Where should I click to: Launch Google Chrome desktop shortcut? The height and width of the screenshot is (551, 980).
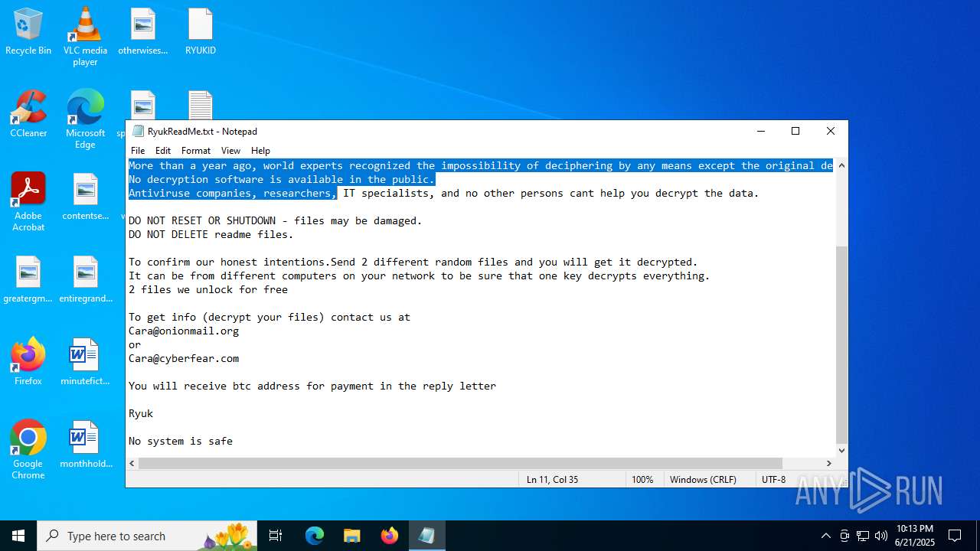click(x=28, y=450)
